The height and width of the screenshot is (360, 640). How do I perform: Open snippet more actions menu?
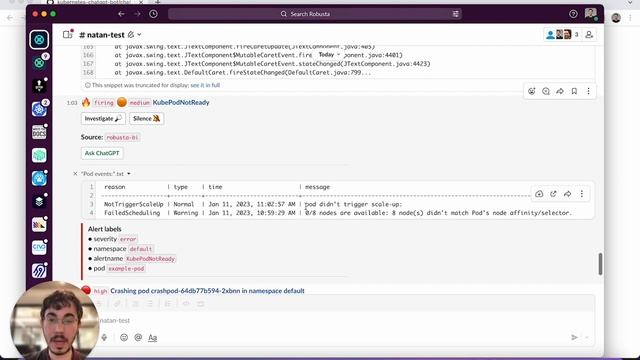582,194
